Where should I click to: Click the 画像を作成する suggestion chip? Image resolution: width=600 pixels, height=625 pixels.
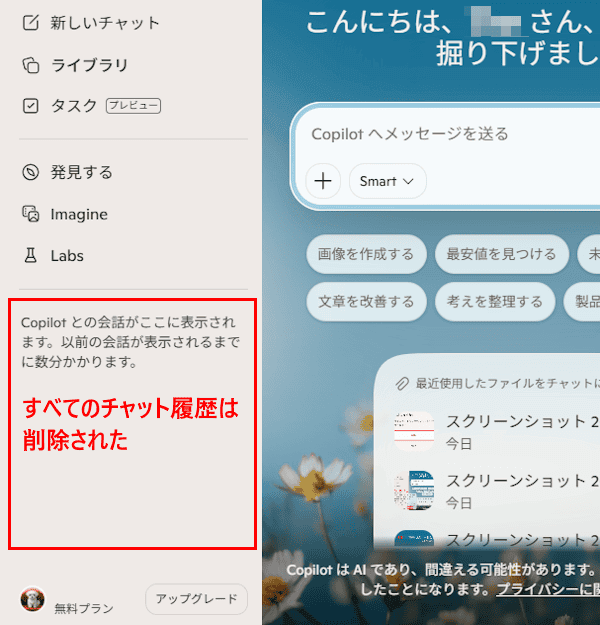tap(366, 254)
